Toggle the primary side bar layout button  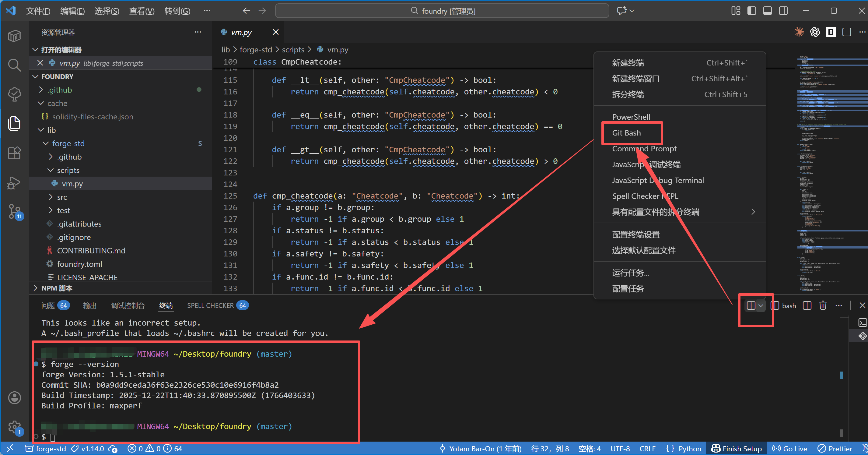coord(751,11)
